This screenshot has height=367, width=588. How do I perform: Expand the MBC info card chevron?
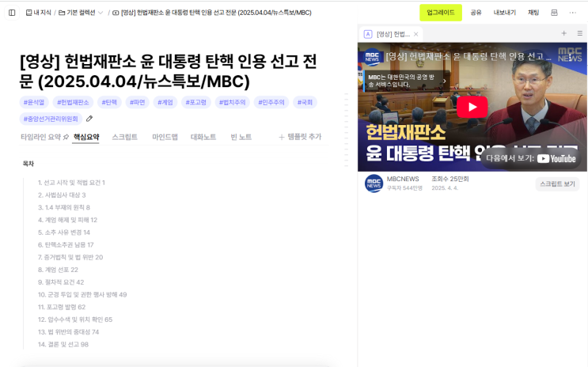coord(445,81)
